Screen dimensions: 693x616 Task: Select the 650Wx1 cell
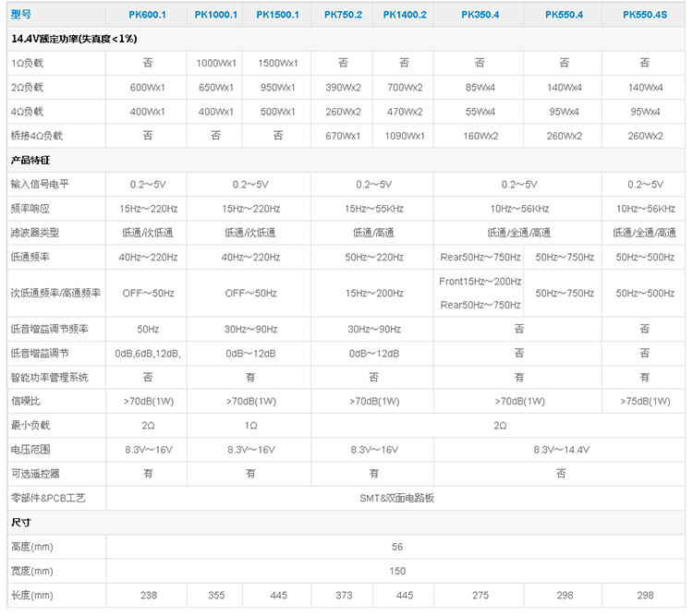click(x=215, y=88)
